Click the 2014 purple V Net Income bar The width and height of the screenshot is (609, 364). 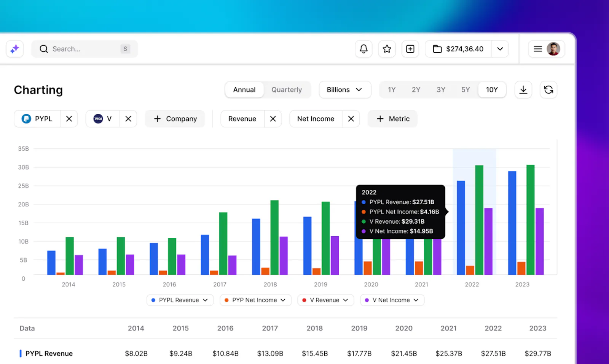pos(79,265)
